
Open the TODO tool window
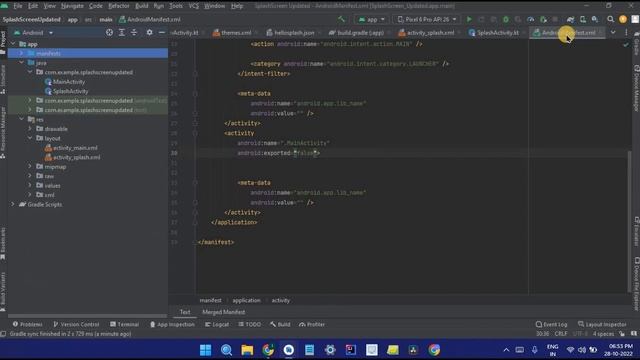249,324
